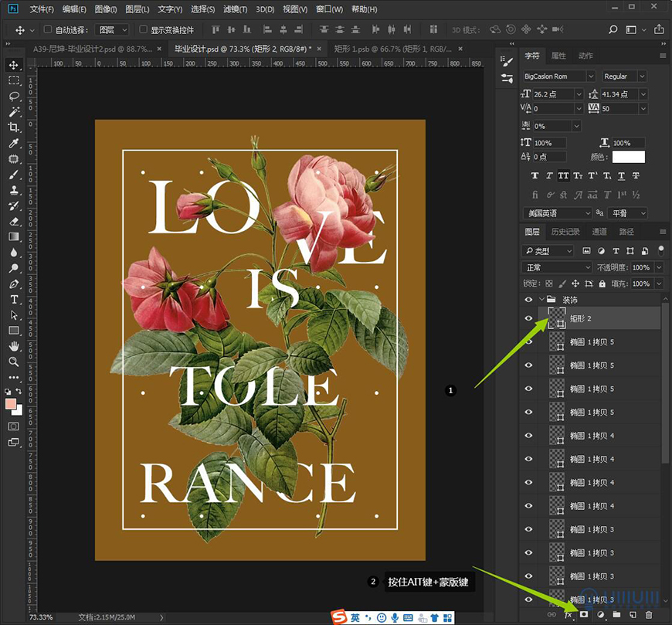This screenshot has width=672, height=625.
Task: Toggle underline text style button
Action: point(622,175)
